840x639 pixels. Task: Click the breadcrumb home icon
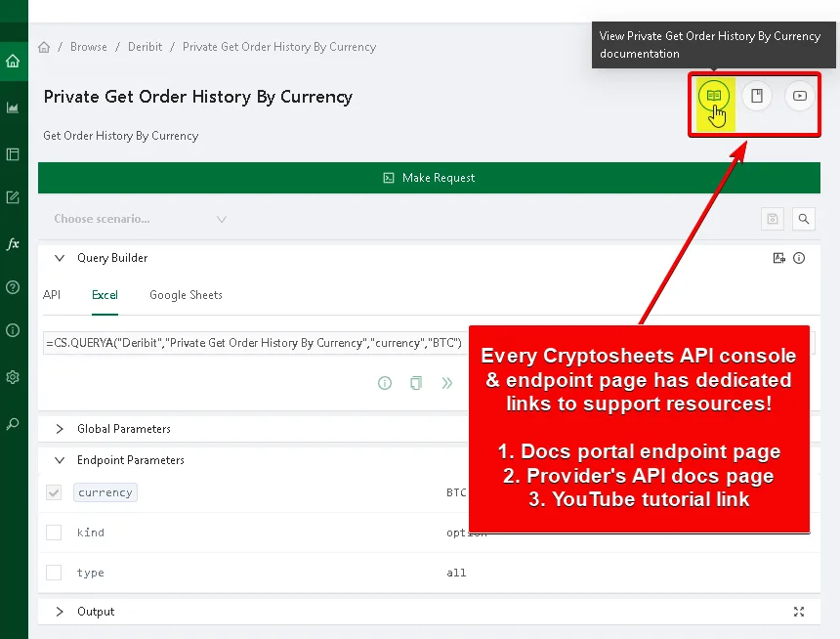pos(44,47)
